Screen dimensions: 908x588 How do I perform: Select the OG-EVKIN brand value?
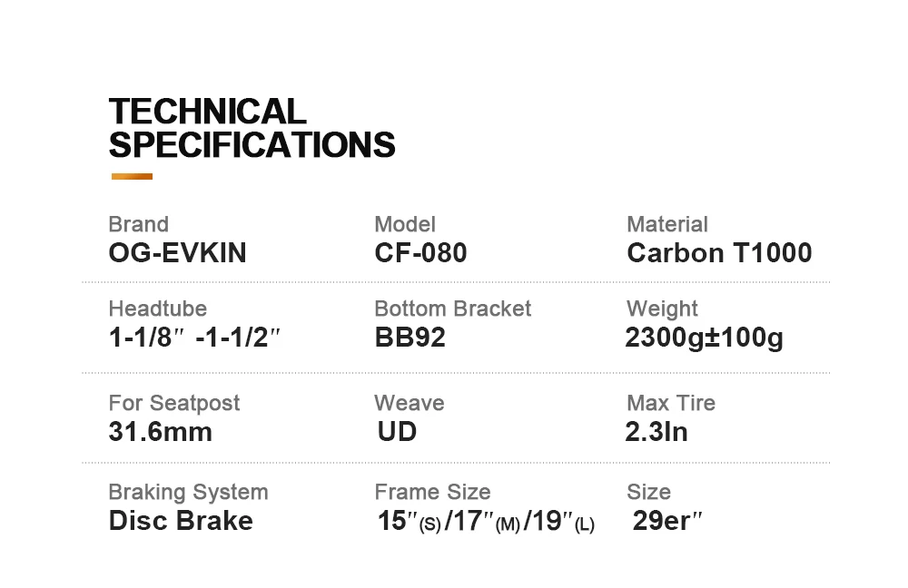(x=177, y=252)
